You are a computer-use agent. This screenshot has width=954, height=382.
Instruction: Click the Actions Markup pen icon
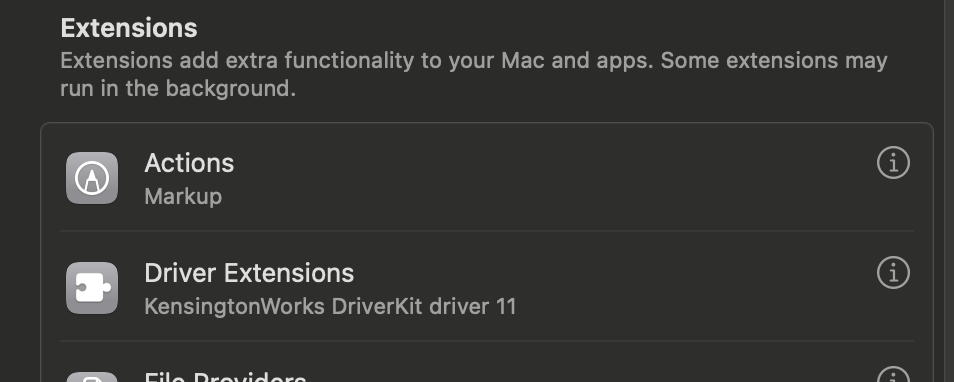click(92, 178)
